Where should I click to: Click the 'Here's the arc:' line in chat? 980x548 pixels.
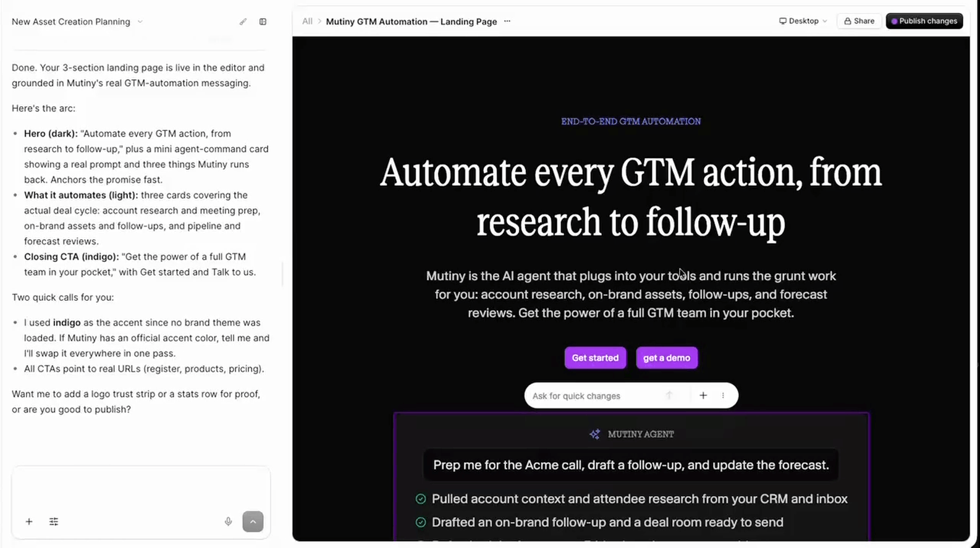(43, 108)
